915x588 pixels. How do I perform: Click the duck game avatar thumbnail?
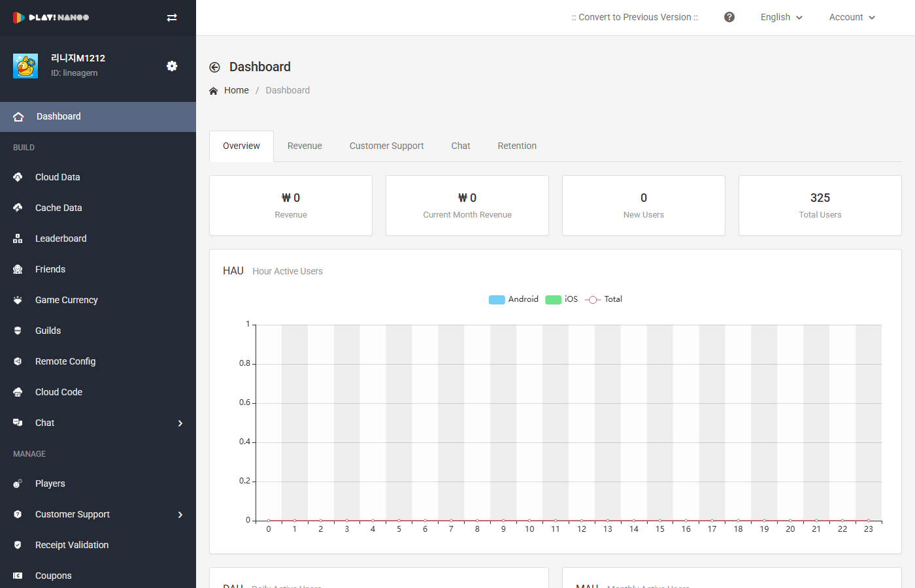point(25,66)
